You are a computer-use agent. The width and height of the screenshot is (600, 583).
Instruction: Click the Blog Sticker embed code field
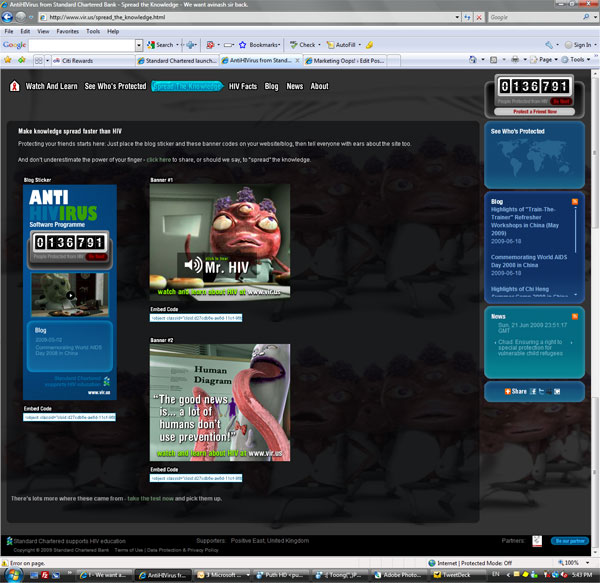(69, 417)
